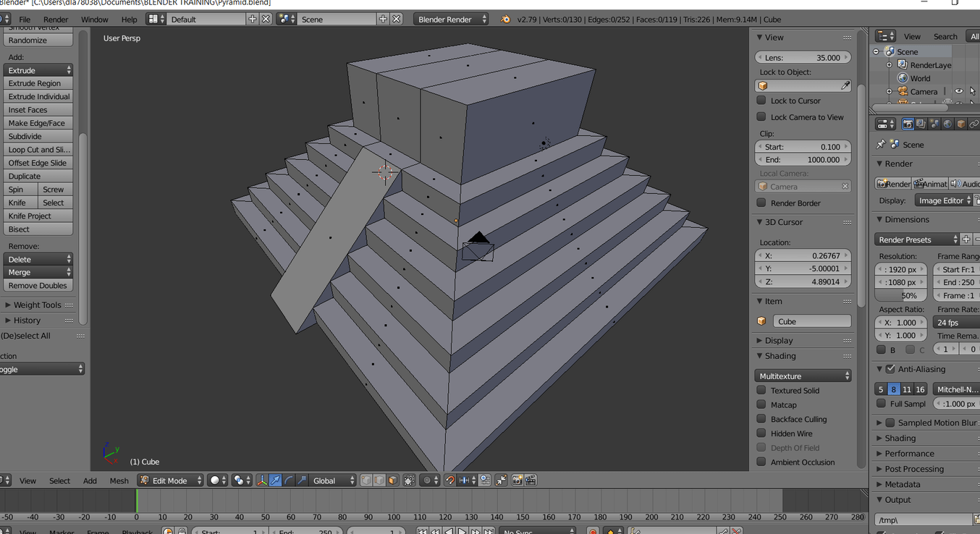Enable Lock to Cursor checkbox
This screenshot has height=534, width=980.
click(x=761, y=101)
